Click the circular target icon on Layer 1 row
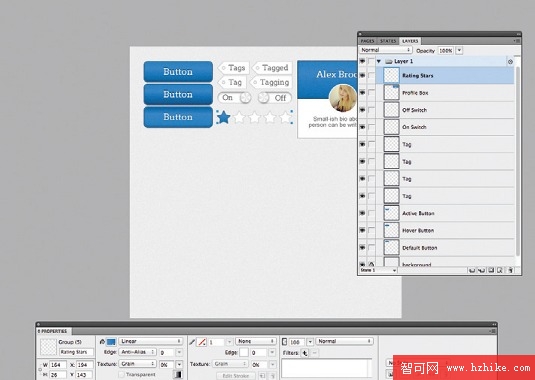 pos(510,62)
